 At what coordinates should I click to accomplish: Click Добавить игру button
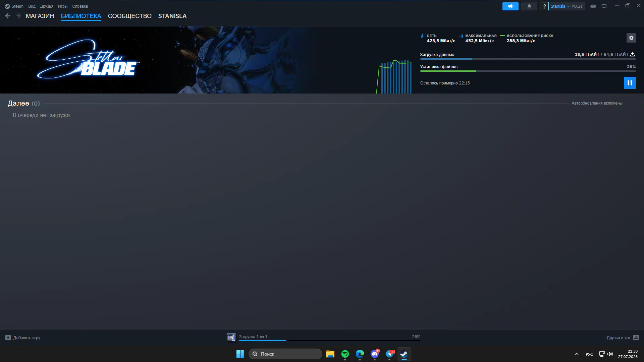[23, 338]
